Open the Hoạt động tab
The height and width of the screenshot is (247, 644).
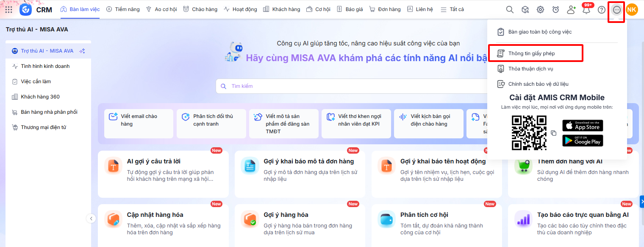tap(240, 9)
